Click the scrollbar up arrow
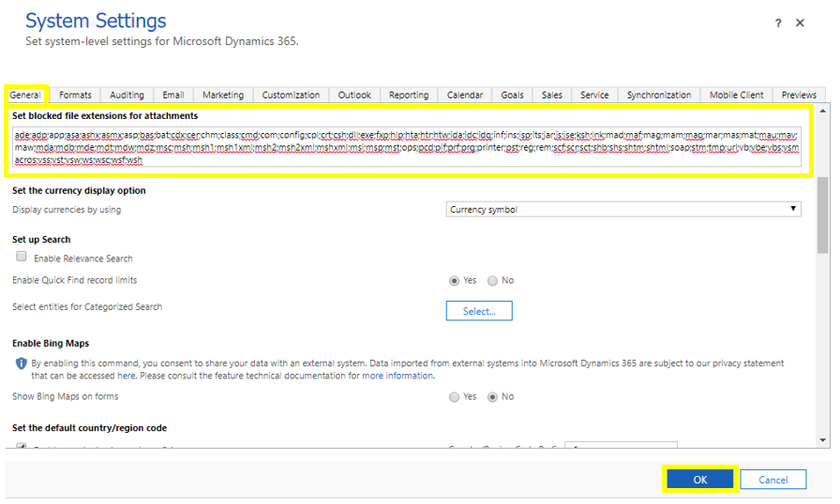Image resolution: width=840 pixels, height=504 pixels. click(x=823, y=111)
